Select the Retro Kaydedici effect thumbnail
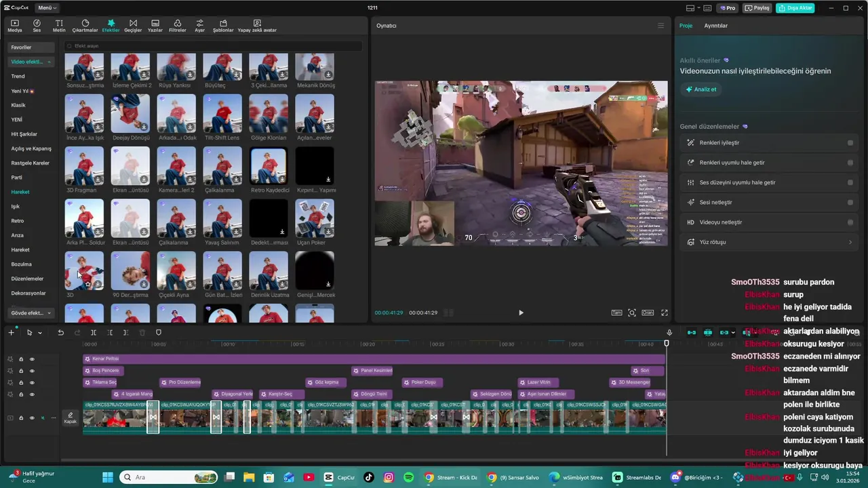The height and width of the screenshot is (488, 868). [x=269, y=166]
